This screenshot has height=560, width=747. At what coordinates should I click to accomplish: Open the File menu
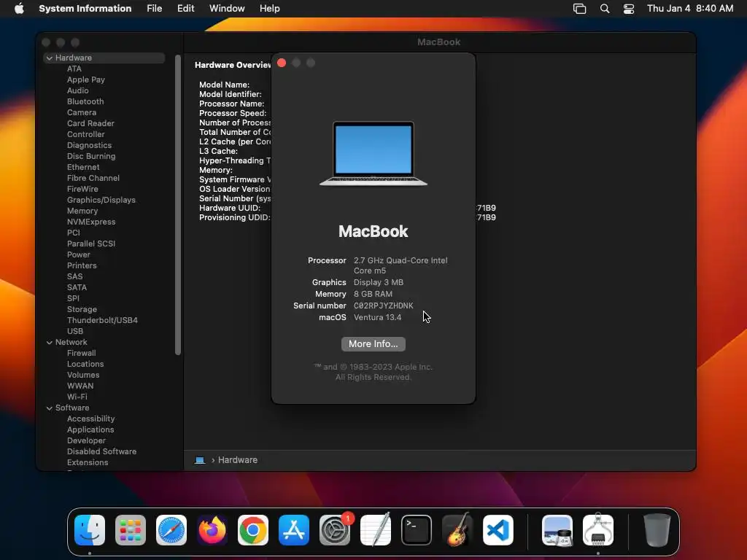155,8
